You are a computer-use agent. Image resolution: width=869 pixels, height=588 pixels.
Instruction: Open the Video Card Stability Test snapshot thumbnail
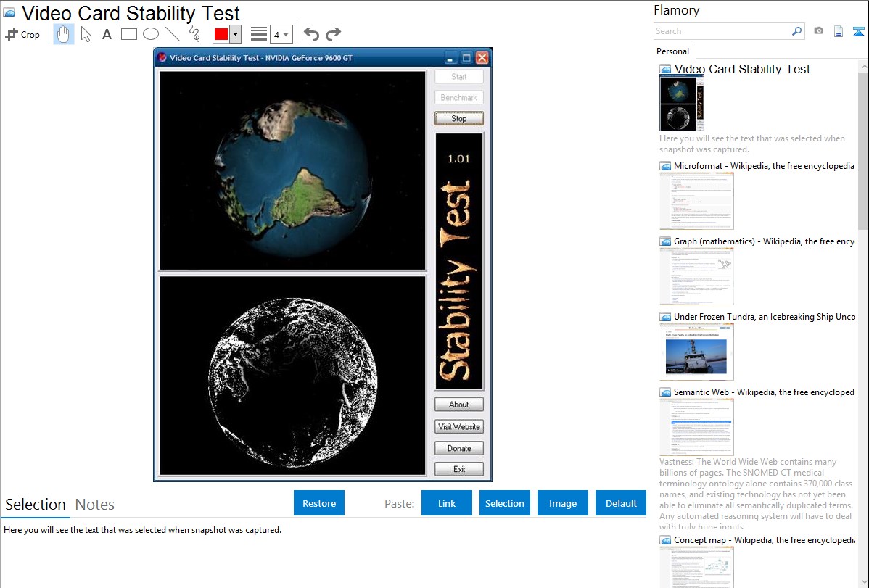coord(682,104)
